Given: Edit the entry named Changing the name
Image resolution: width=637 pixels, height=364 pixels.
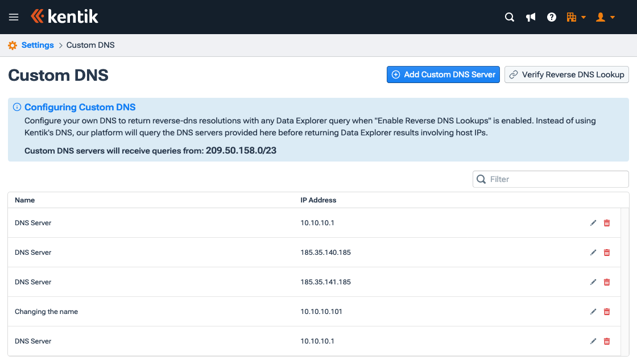Looking at the screenshot, I should click(x=593, y=311).
